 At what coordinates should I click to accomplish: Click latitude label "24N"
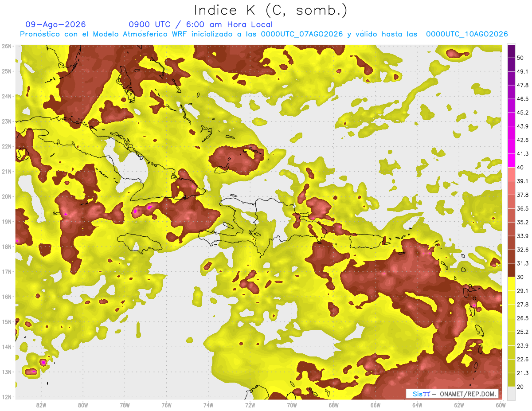click(7, 96)
